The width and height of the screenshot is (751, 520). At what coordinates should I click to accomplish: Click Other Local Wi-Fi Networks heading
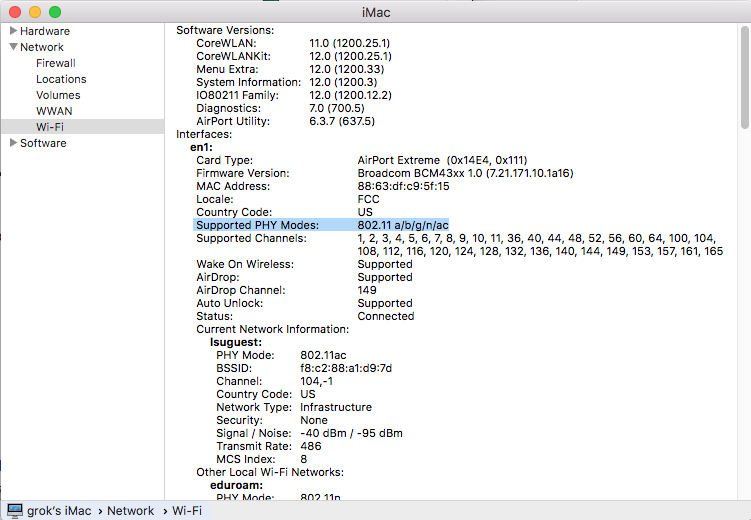[270, 472]
